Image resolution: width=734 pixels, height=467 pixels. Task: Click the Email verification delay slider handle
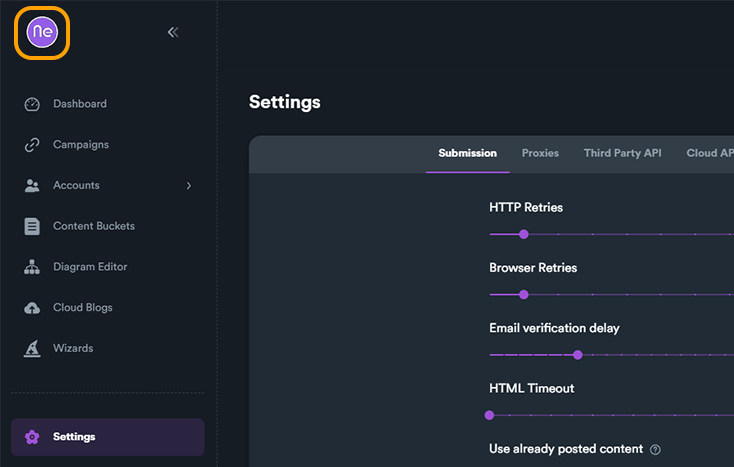(578, 355)
